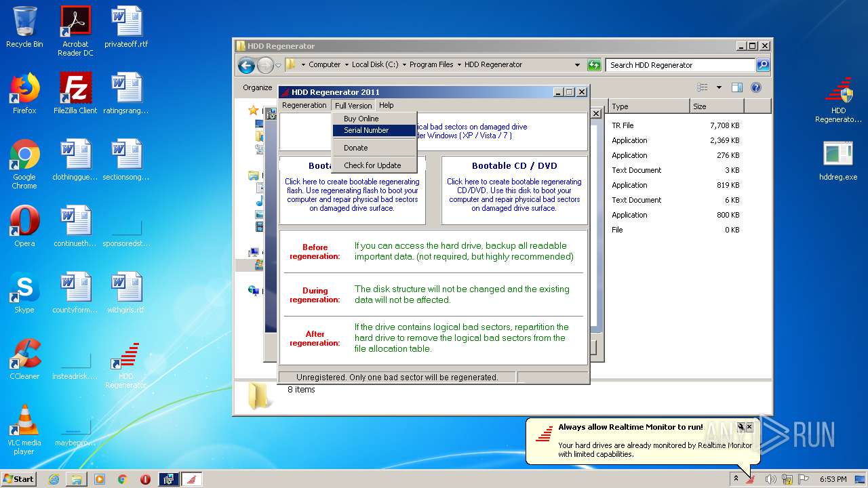The image size is (868, 488).
Task: Open countyform document icon
Action: (x=75, y=293)
